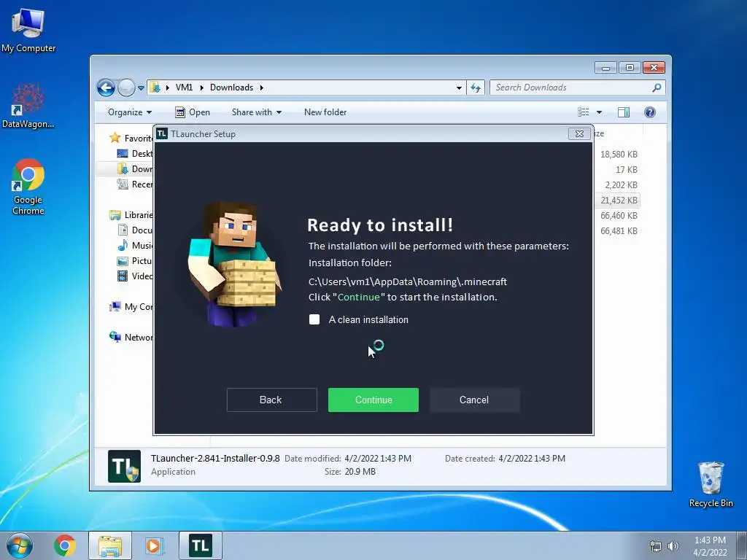The height and width of the screenshot is (560, 747).
Task: Open Videos library in navigation pane
Action: click(135, 276)
